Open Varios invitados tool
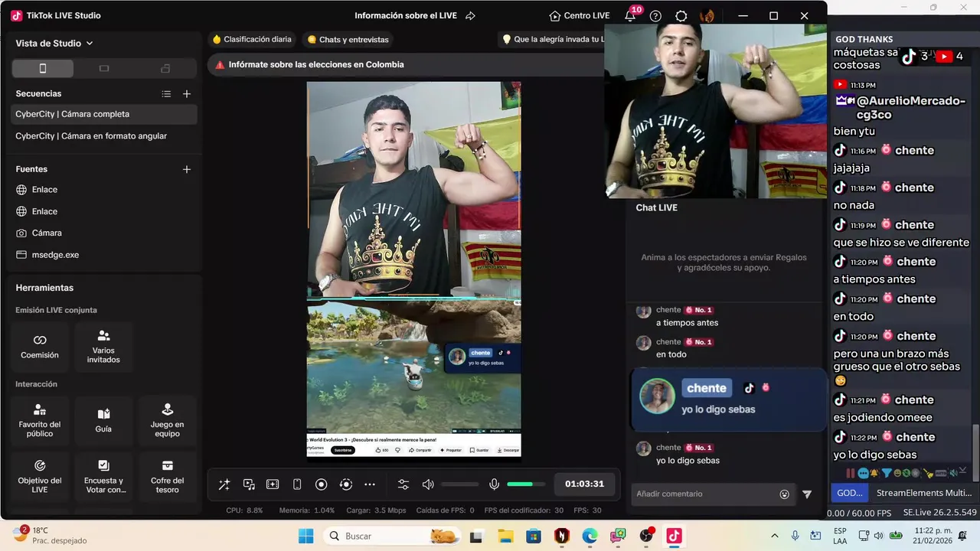Screen dimensions: 980x551 coord(103,347)
